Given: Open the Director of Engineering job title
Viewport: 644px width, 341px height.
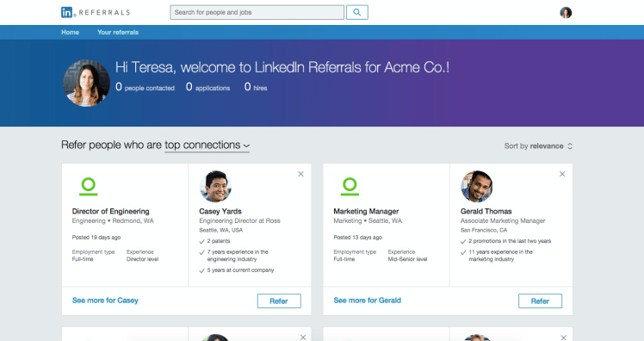Looking at the screenshot, I should coord(110,211).
